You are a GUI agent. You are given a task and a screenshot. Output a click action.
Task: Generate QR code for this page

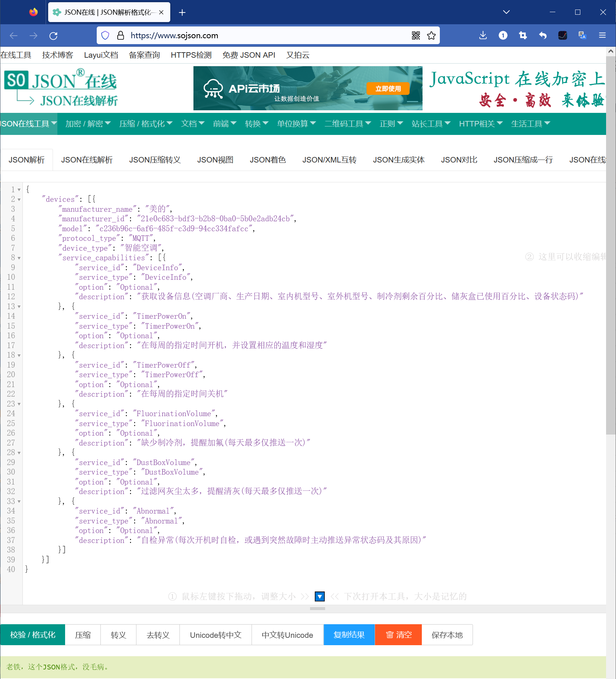(x=416, y=36)
